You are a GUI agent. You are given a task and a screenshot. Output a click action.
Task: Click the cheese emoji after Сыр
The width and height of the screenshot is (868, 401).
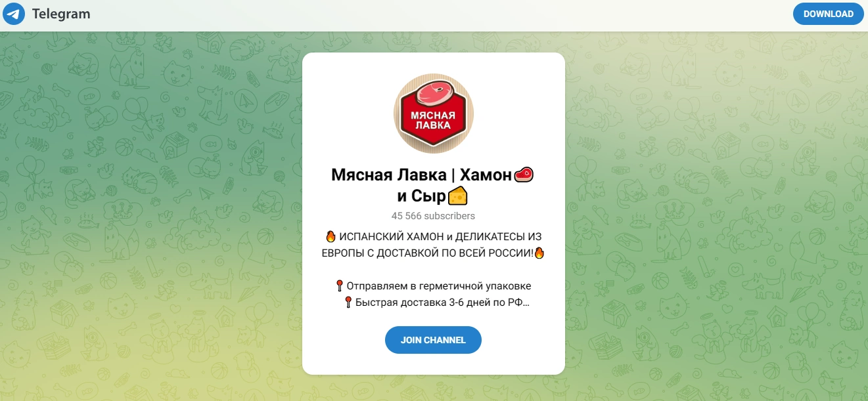click(x=457, y=196)
